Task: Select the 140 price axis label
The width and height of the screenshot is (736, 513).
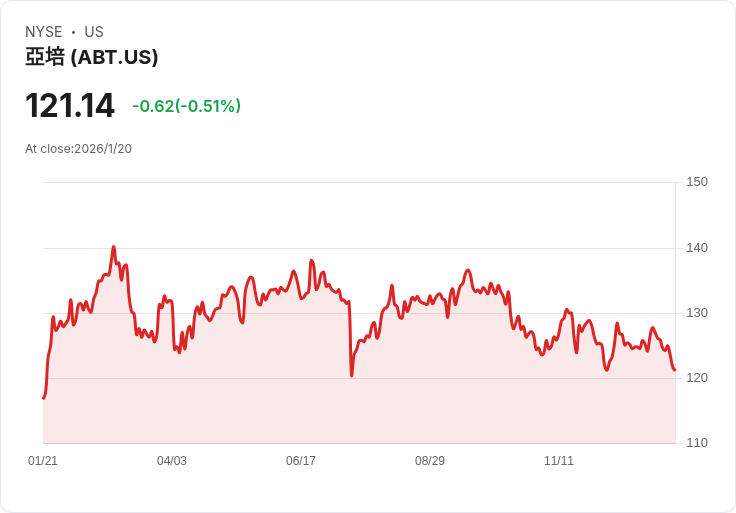Action: (x=697, y=248)
